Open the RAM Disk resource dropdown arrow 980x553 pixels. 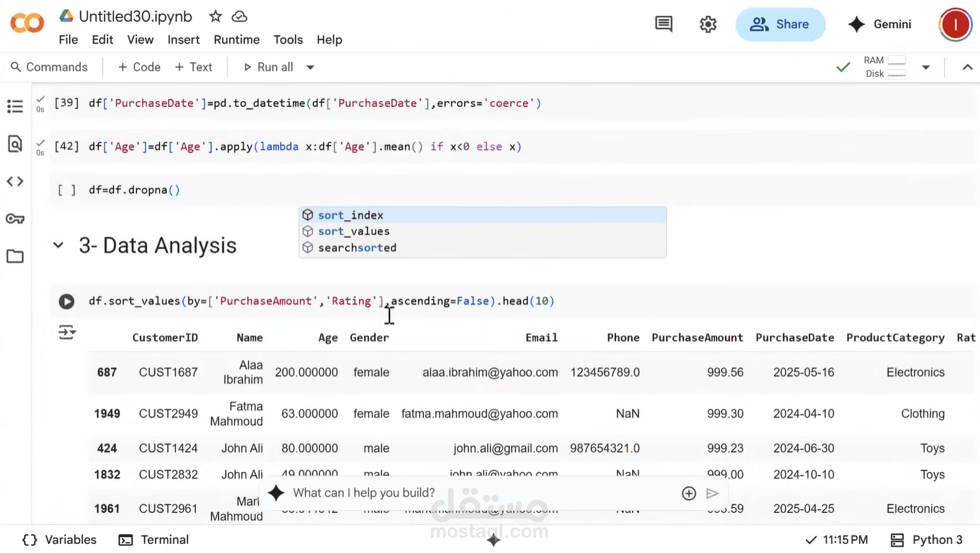pos(926,68)
